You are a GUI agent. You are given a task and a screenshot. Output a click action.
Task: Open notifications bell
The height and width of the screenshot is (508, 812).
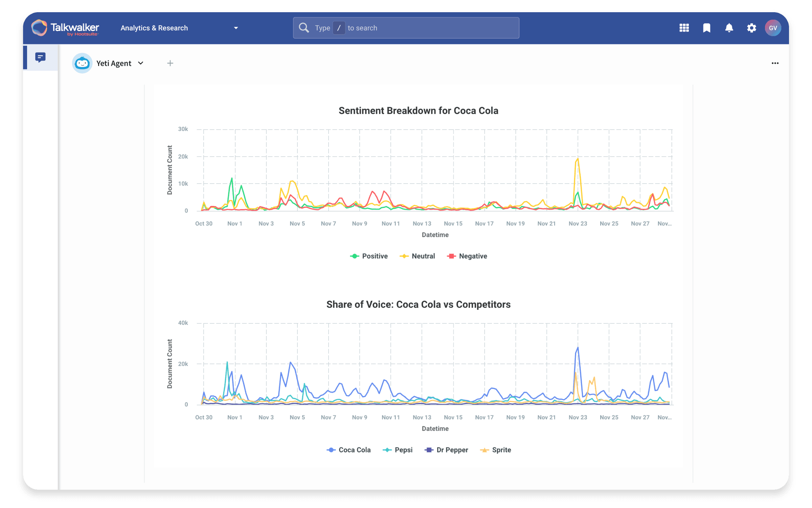pos(729,28)
